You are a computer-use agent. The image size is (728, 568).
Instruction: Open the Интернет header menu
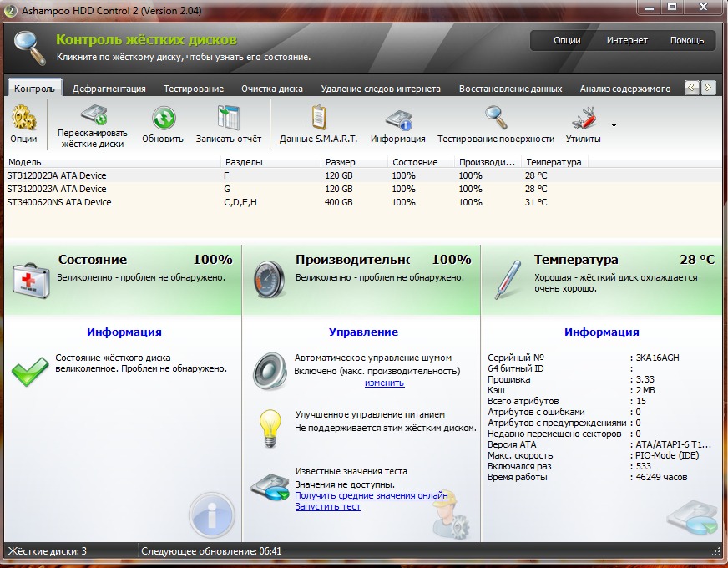pos(627,40)
